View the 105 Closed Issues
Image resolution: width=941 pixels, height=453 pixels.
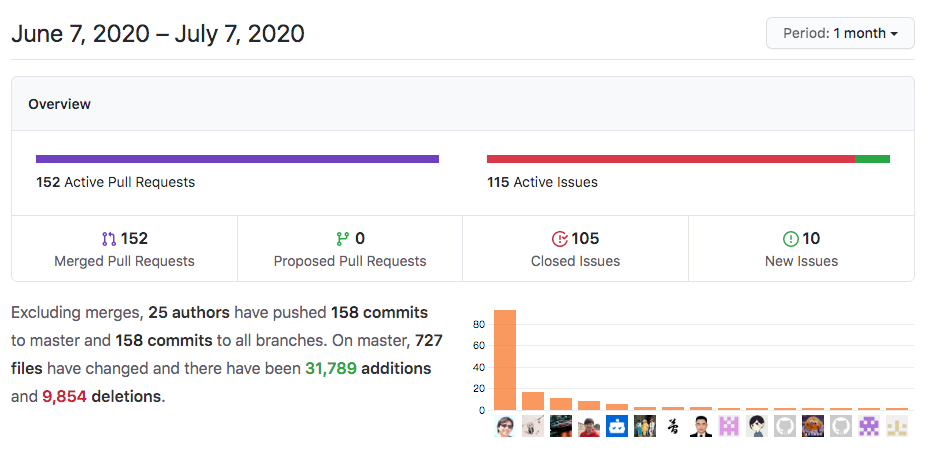(x=576, y=249)
